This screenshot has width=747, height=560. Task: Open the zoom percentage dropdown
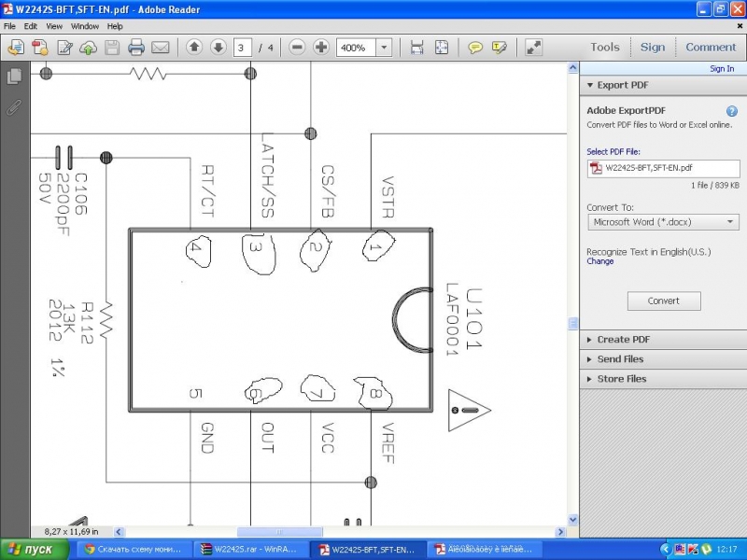[384, 48]
